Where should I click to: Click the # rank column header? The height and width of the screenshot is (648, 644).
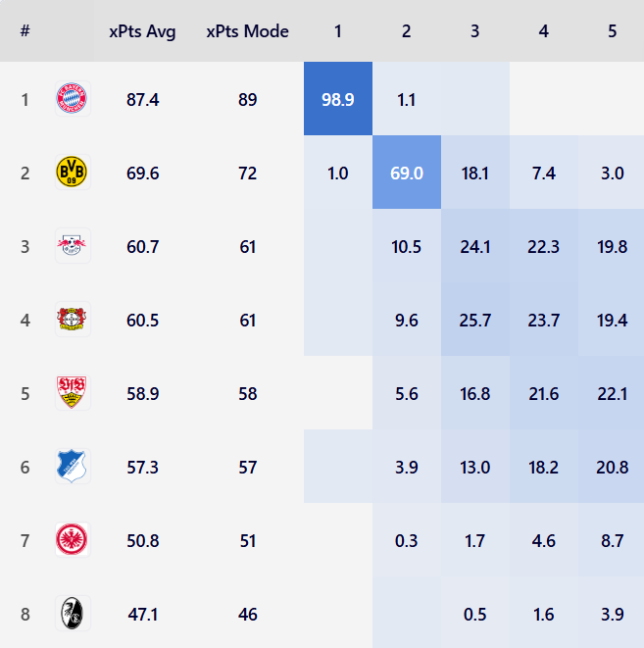click(x=25, y=30)
